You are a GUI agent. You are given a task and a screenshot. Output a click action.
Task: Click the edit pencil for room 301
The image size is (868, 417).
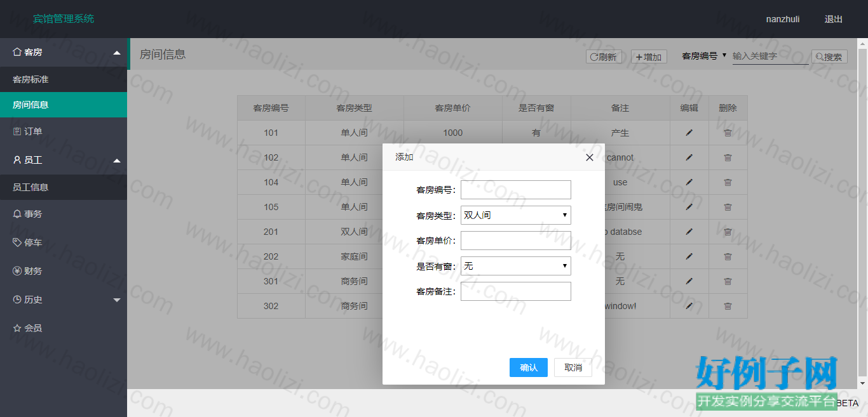689,281
